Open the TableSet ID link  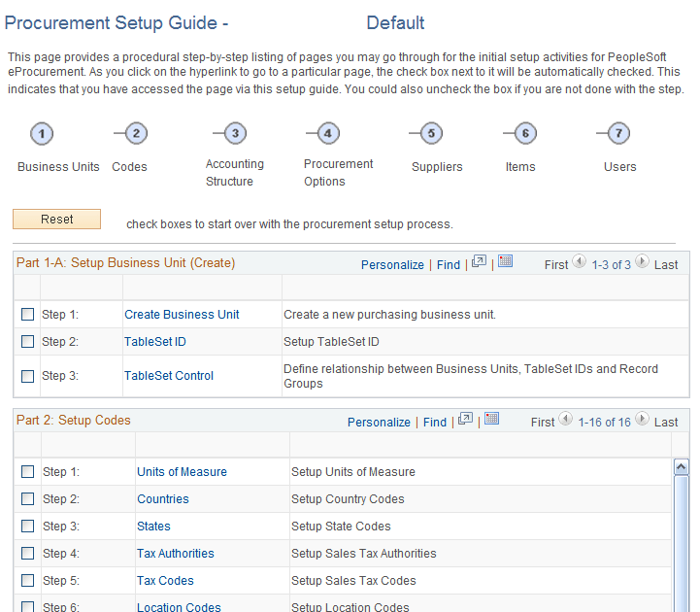[x=155, y=342]
